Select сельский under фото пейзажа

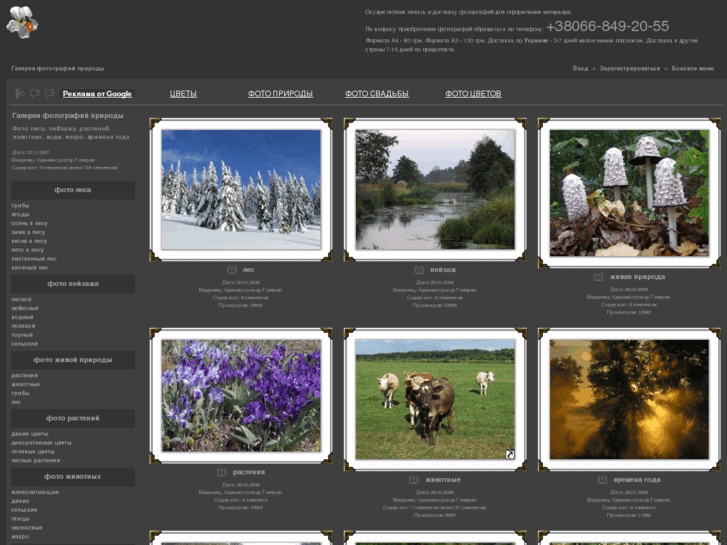(25, 344)
